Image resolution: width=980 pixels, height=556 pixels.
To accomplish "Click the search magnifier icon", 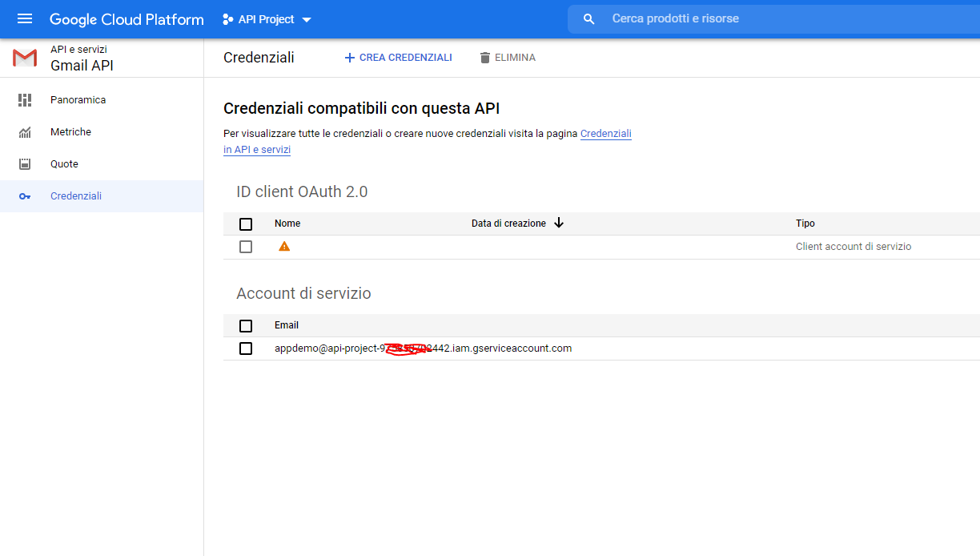I will pyautogui.click(x=589, y=18).
